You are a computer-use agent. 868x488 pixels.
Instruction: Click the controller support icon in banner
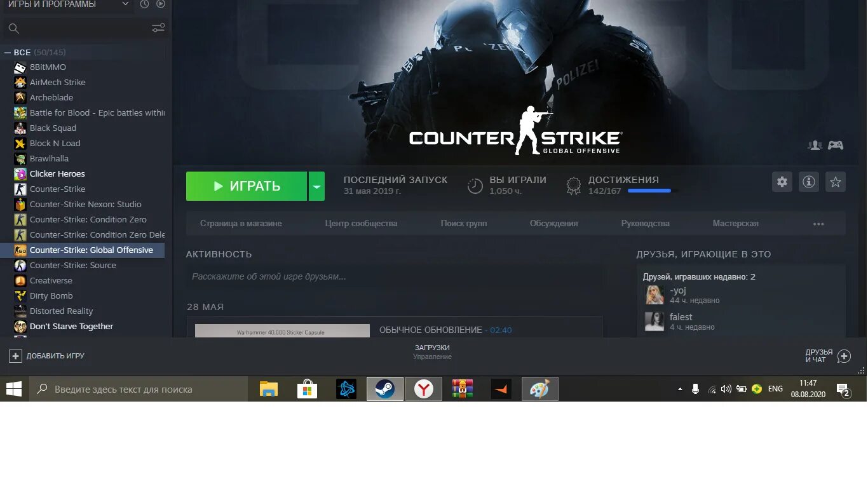(x=836, y=146)
